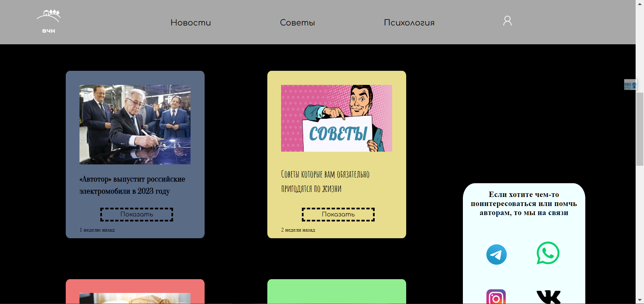The width and height of the screenshot is (644, 304).
Task: Open the Советы menu section
Action: click(x=297, y=22)
